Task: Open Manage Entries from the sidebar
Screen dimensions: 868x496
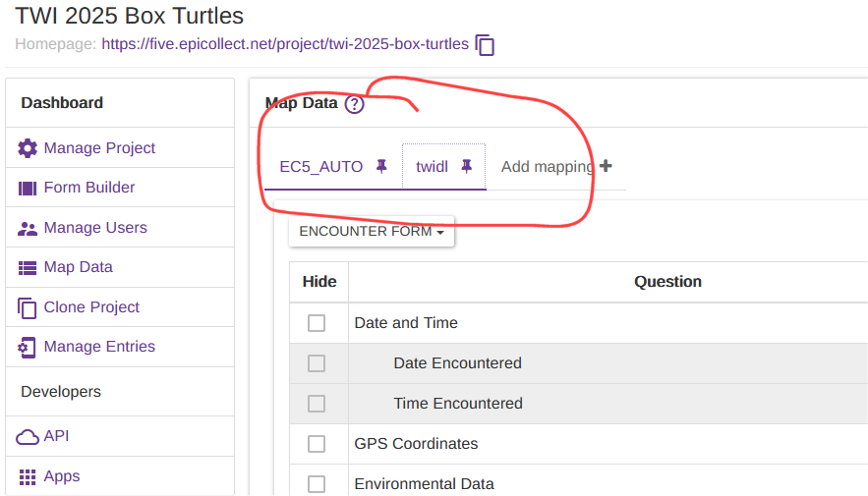Action: pos(99,347)
